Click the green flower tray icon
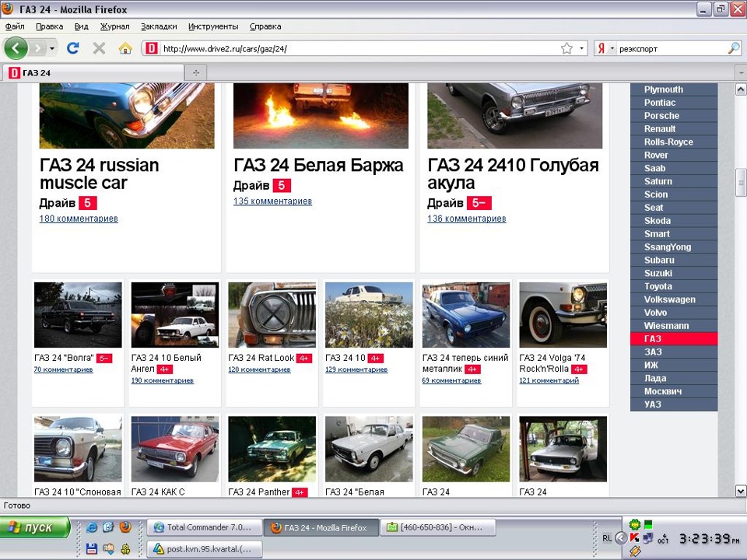747x560 pixels. [x=635, y=524]
